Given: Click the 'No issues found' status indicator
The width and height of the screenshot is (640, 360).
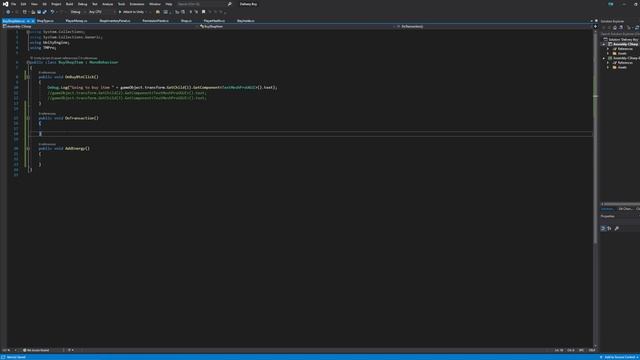Looking at the screenshot, I should [37, 350].
